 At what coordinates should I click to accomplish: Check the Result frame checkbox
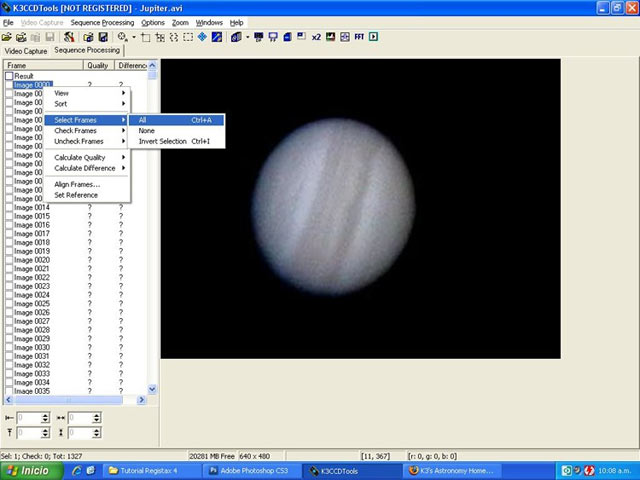(x=9, y=76)
